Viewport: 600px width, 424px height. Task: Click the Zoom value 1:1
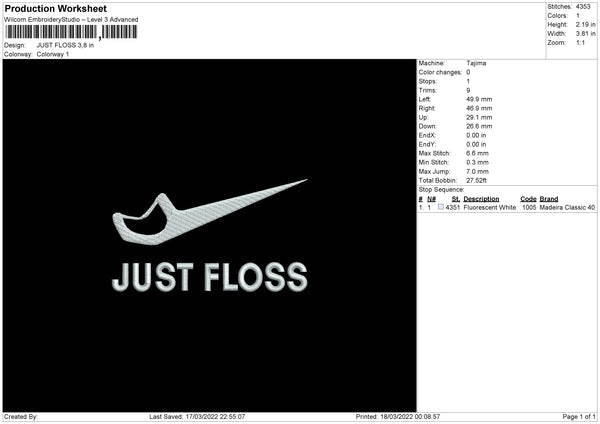point(580,42)
